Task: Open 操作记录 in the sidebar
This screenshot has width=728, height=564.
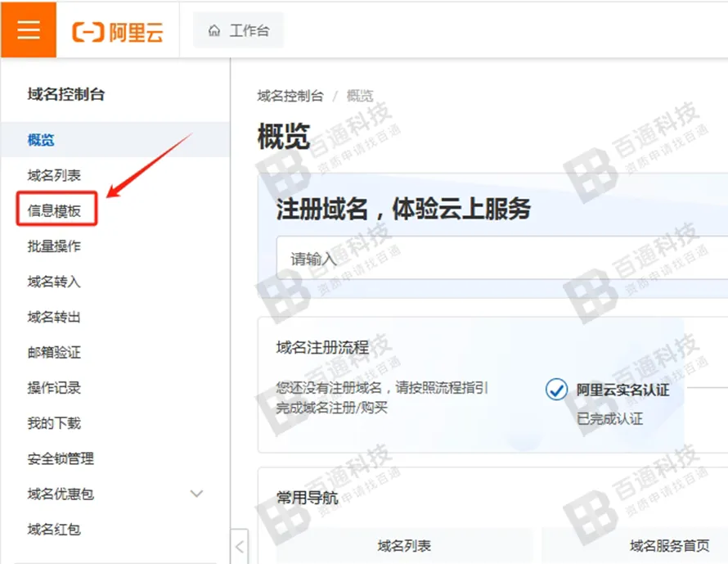Action: pos(54,387)
